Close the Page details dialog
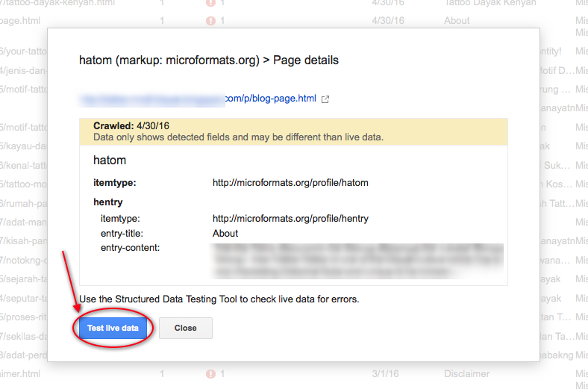The height and width of the screenshot is (392, 588). click(186, 328)
